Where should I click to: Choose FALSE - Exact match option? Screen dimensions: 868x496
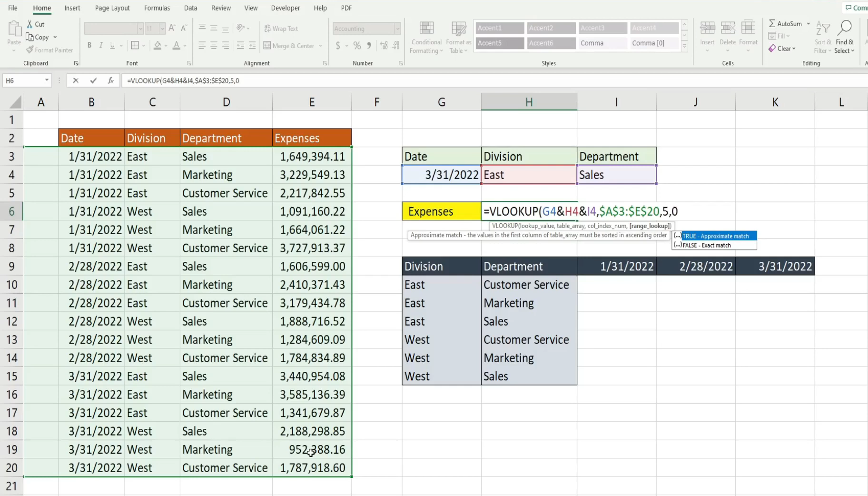tap(714, 246)
